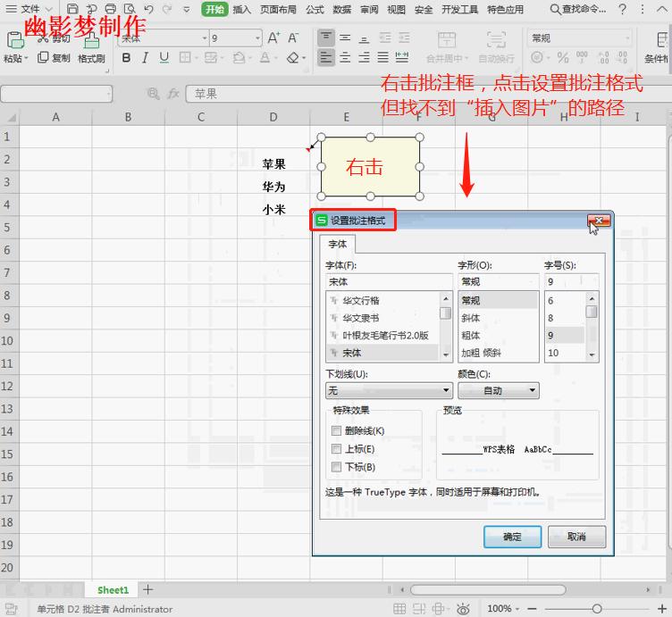This screenshot has width=672, height=617.
Task: Click the formula bar showing 苹果
Action: click(x=429, y=94)
